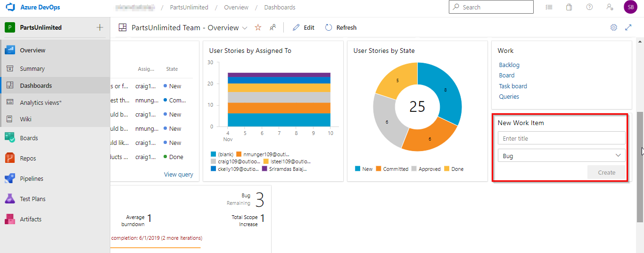Click the Sriramdas Balaj legend entry
The image size is (644, 253).
(285, 169)
